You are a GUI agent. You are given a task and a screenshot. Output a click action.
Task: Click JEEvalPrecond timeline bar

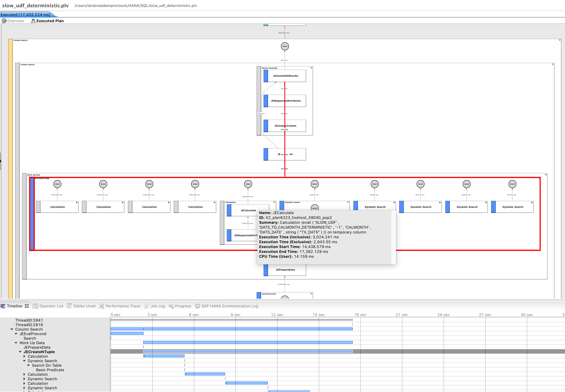(127, 334)
